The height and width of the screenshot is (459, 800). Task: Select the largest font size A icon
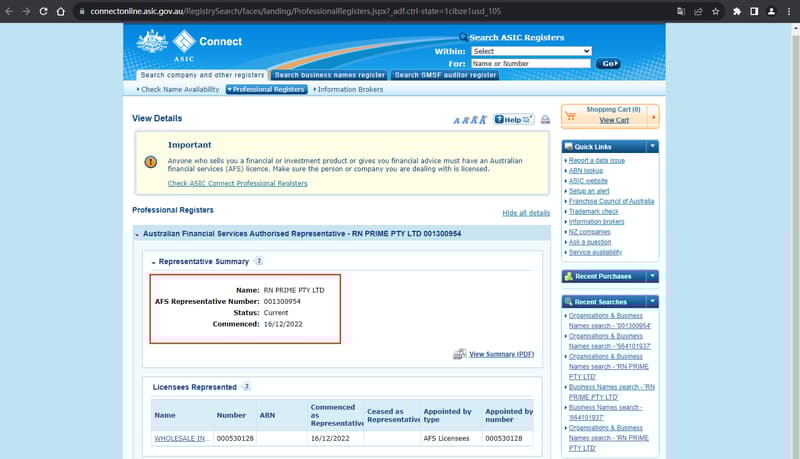(x=483, y=120)
